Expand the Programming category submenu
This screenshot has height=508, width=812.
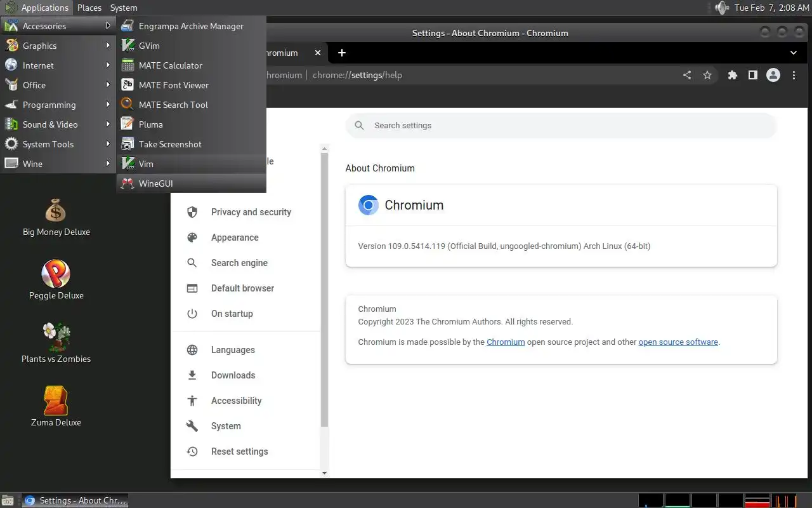pyautogui.click(x=58, y=105)
